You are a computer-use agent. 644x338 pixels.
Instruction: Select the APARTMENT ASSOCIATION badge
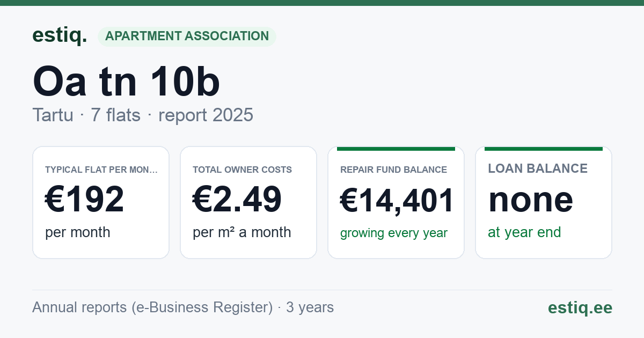click(187, 36)
